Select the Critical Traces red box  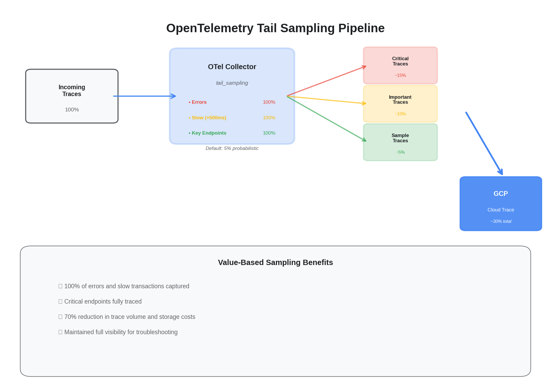pos(400,65)
